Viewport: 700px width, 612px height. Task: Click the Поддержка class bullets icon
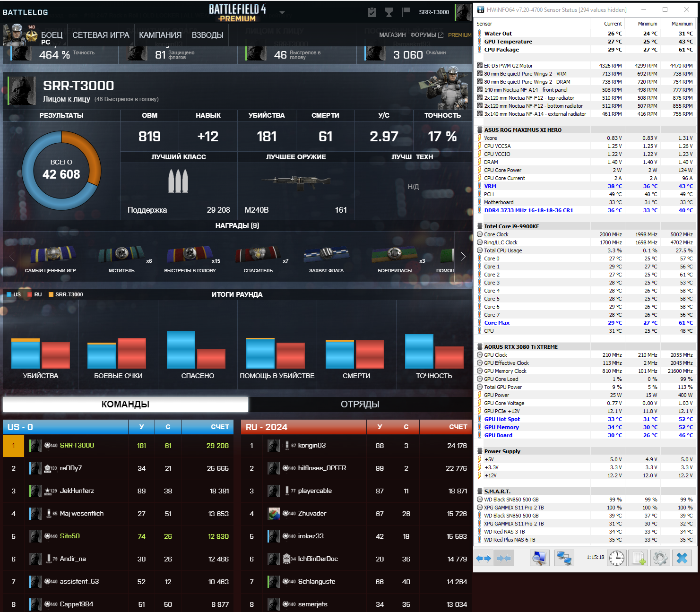click(x=178, y=181)
